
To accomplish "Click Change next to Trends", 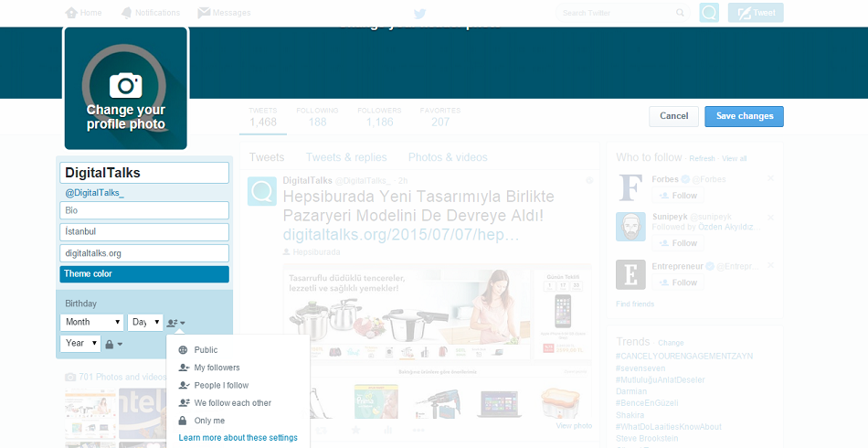I will 671,343.
